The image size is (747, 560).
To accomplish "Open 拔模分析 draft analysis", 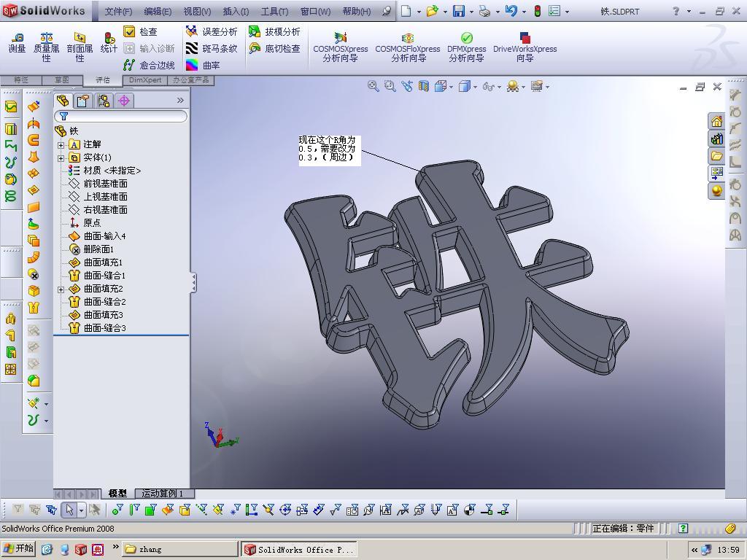I will 274,31.
